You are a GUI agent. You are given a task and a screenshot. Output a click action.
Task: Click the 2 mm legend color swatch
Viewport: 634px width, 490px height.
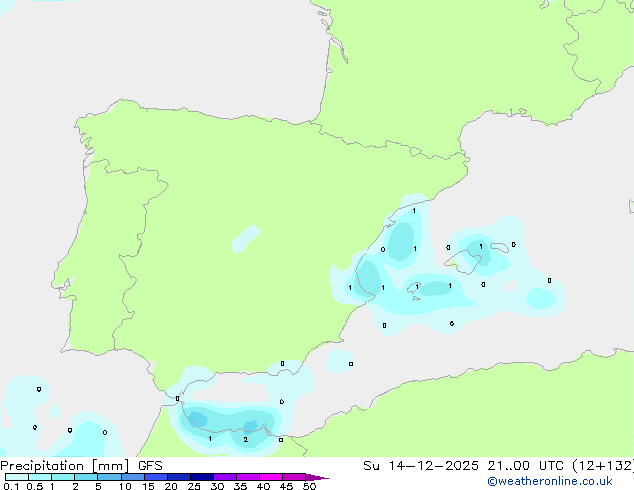[86, 477]
